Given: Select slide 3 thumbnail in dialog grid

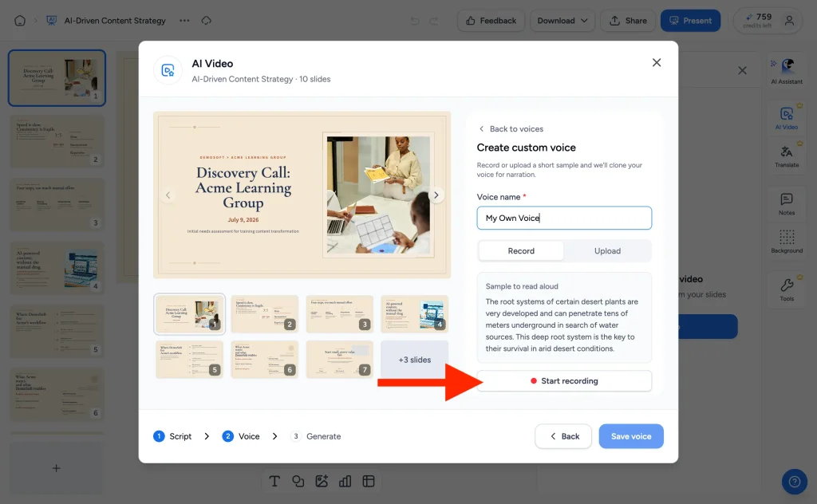Looking at the screenshot, I should pos(340,314).
